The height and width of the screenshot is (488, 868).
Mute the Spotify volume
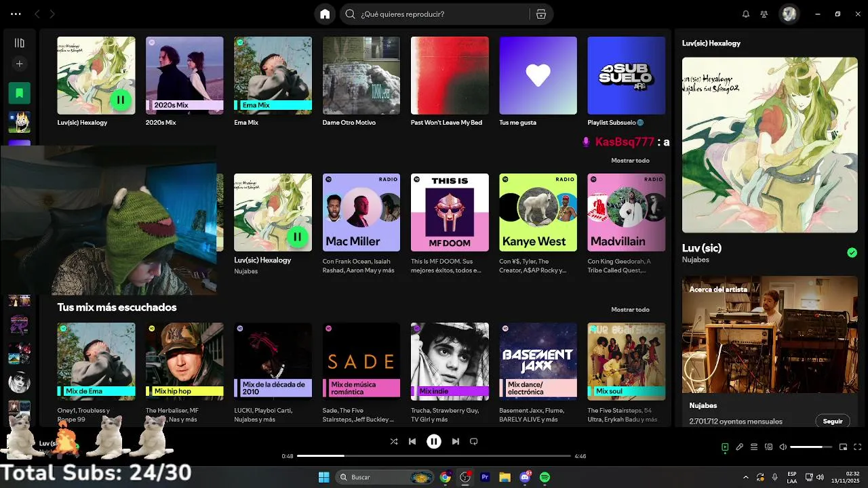783,447
